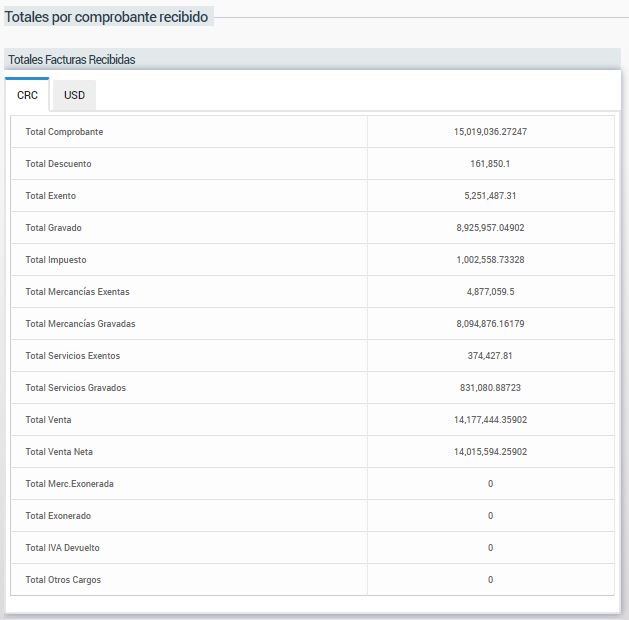This screenshot has width=629, height=620.
Task: Select the Total Descuento row label
Action: tap(58, 164)
